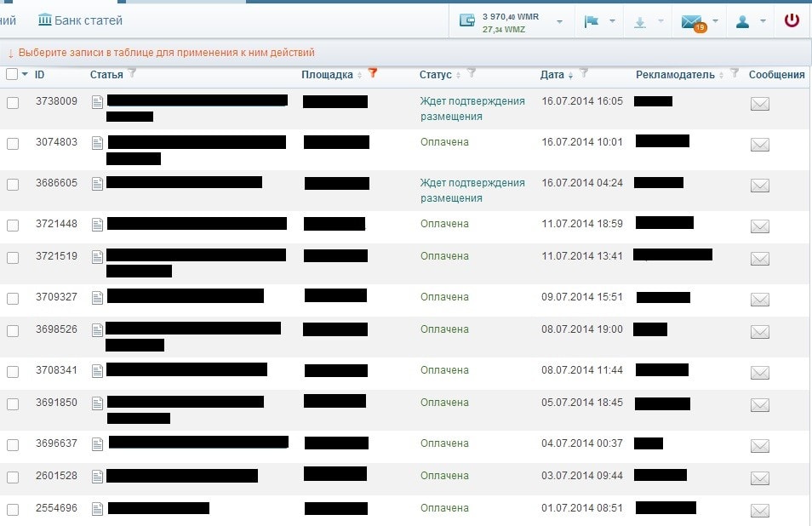Click the document icon for article 3696637
Image resolution: width=812 pixels, height=526 pixels.
(x=97, y=444)
